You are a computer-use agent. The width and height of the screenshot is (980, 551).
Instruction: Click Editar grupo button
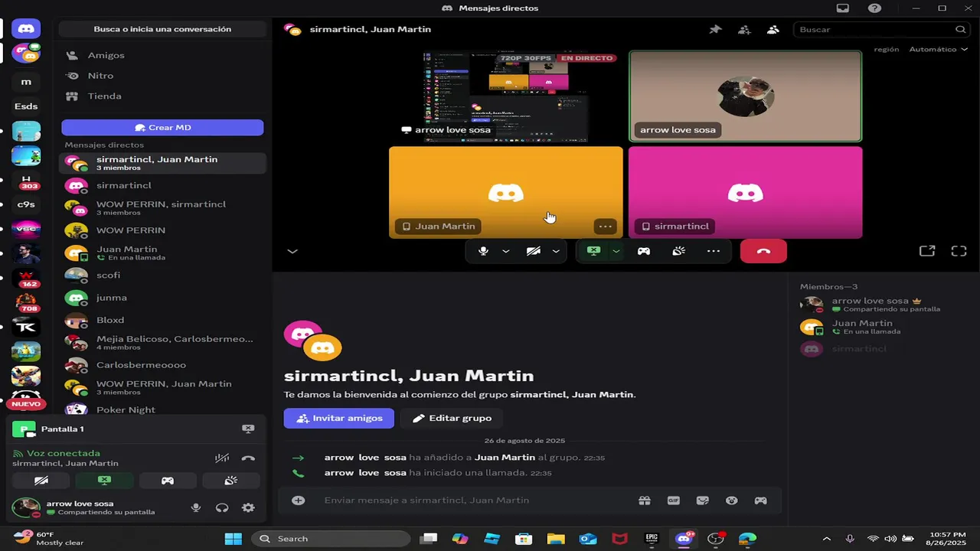(x=452, y=419)
